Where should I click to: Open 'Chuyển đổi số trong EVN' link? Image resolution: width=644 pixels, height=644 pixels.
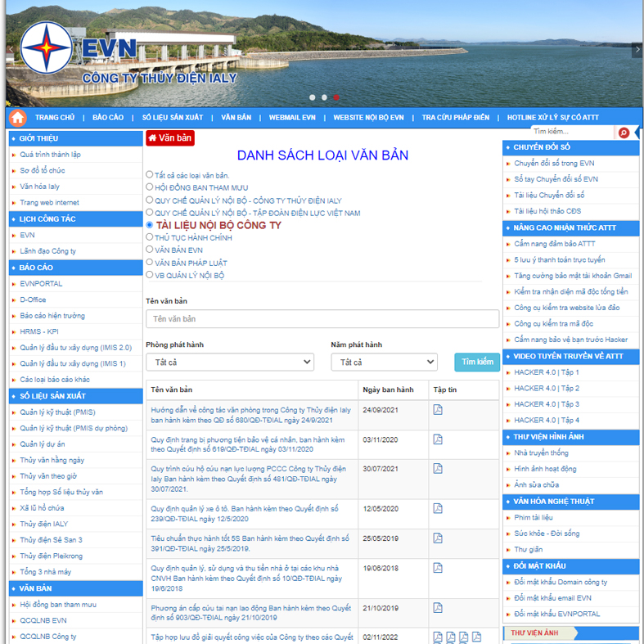coord(554,163)
